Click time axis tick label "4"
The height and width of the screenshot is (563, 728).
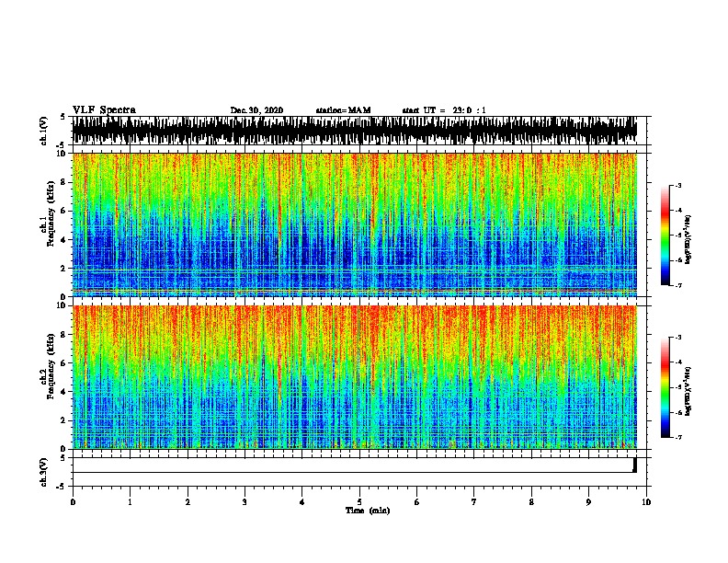pyautogui.click(x=302, y=502)
